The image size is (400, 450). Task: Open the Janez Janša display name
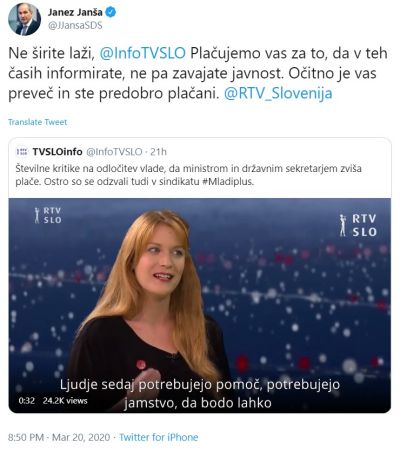[x=75, y=12]
